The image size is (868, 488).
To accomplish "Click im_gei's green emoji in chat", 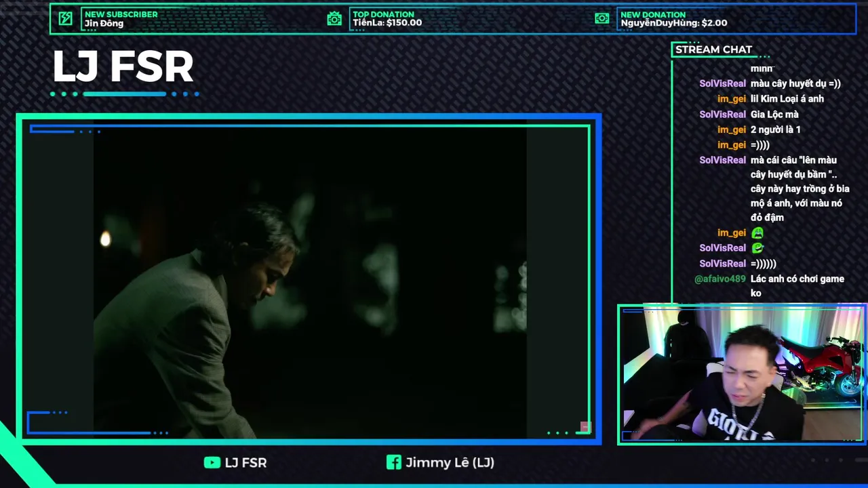I will (757, 232).
